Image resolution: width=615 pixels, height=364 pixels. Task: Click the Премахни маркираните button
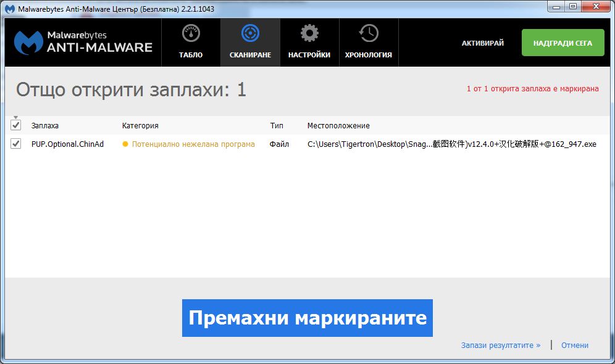[307, 318]
